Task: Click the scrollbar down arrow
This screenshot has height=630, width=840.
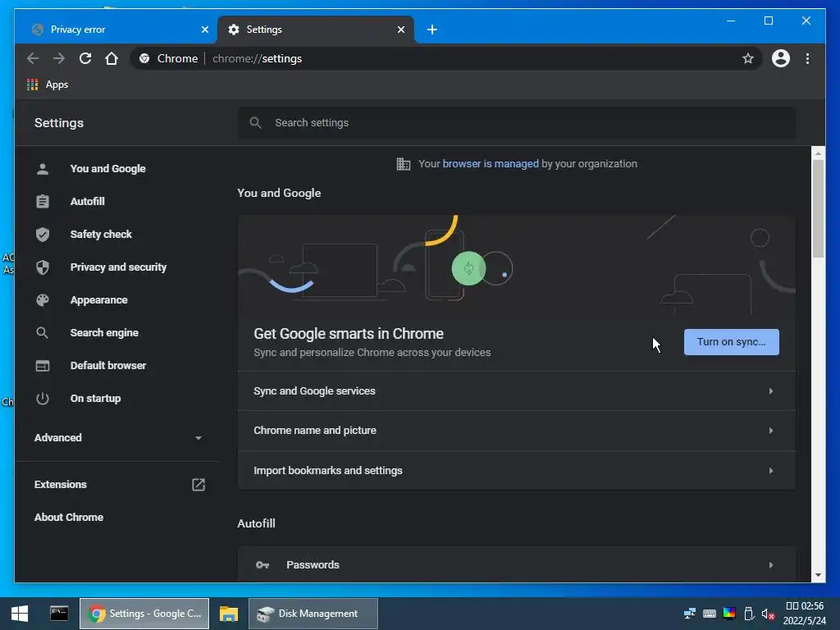Action: coord(818,575)
